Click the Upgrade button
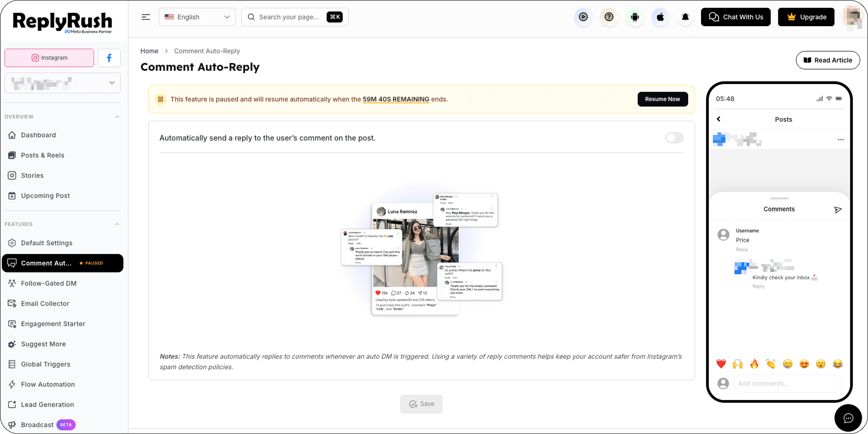Viewport: 868px width, 434px height. pyautogui.click(x=806, y=17)
